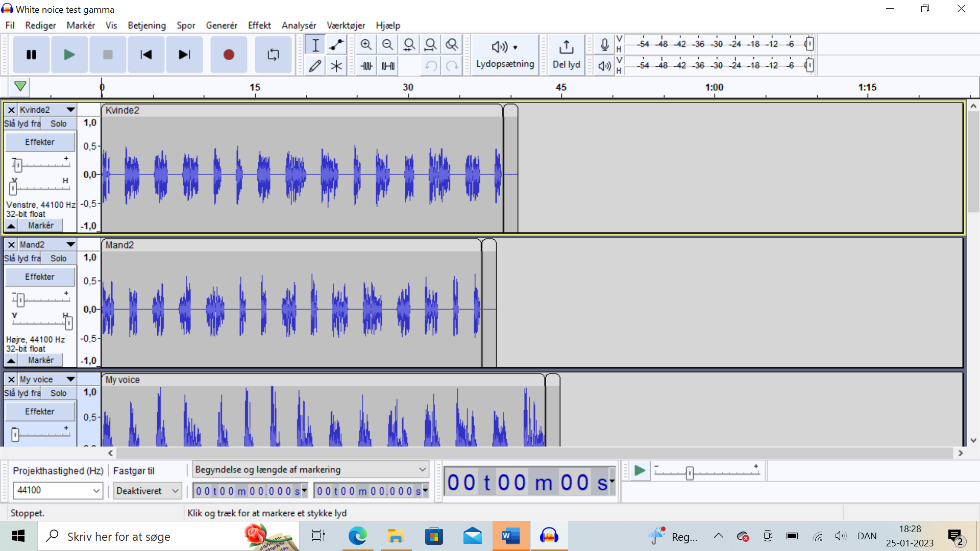The height and width of the screenshot is (551, 980).
Task: Open Effekter for My voice track
Action: (x=40, y=411)
